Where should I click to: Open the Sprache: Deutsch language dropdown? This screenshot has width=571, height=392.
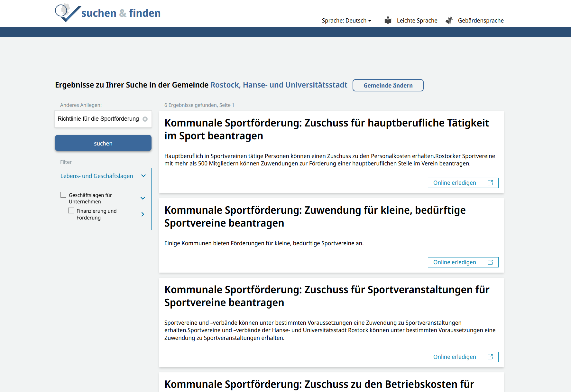(346, 20)
